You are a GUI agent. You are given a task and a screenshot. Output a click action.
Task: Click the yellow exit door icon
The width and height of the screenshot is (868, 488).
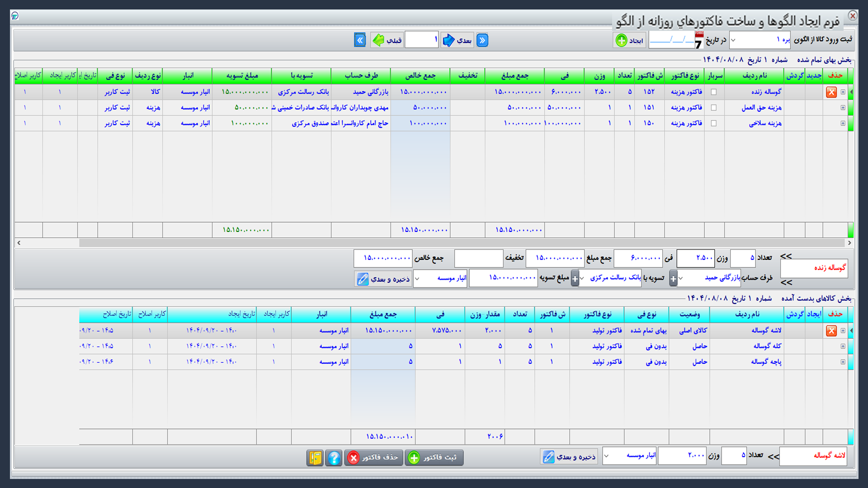[315, 458]
